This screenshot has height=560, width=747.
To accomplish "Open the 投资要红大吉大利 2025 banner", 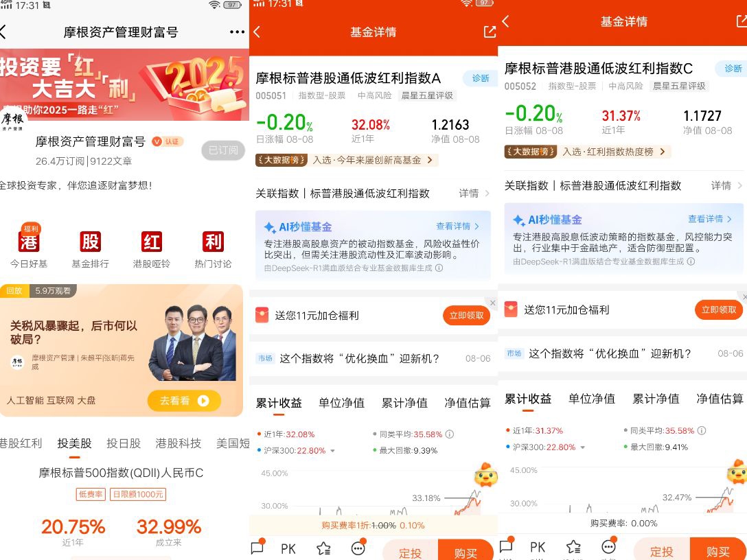I will 124,84.
